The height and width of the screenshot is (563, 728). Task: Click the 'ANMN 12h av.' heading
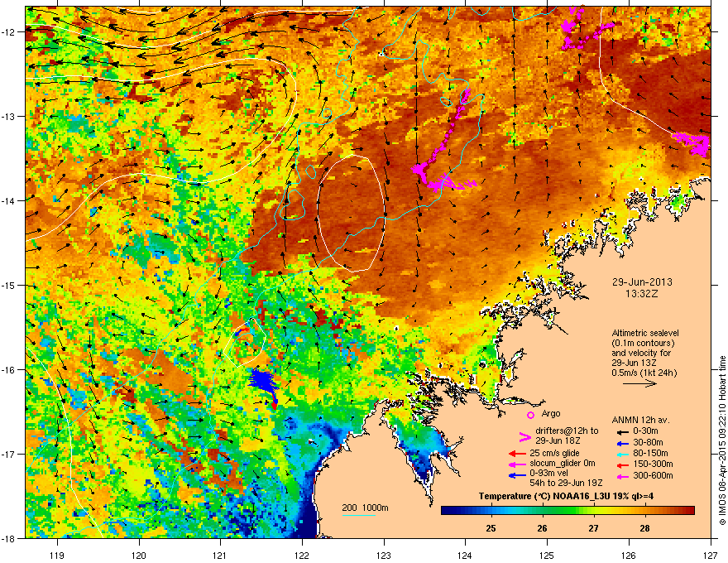(640, 420)
